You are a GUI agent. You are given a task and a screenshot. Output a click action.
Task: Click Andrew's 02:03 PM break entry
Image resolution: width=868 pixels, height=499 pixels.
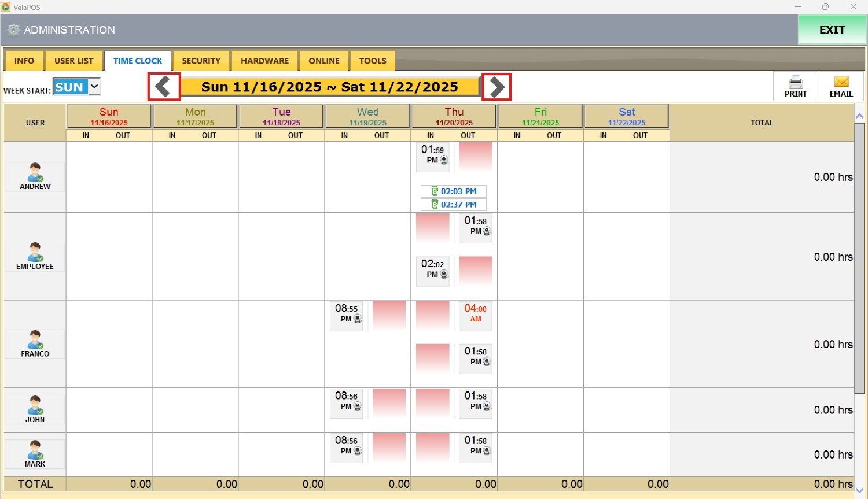pos(454,191)
